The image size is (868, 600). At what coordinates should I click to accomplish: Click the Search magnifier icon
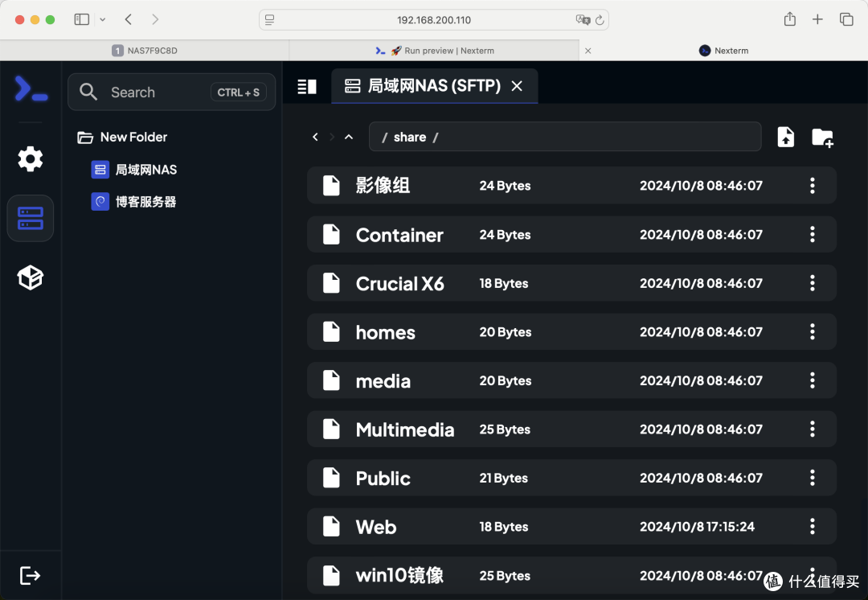(88, 92)
